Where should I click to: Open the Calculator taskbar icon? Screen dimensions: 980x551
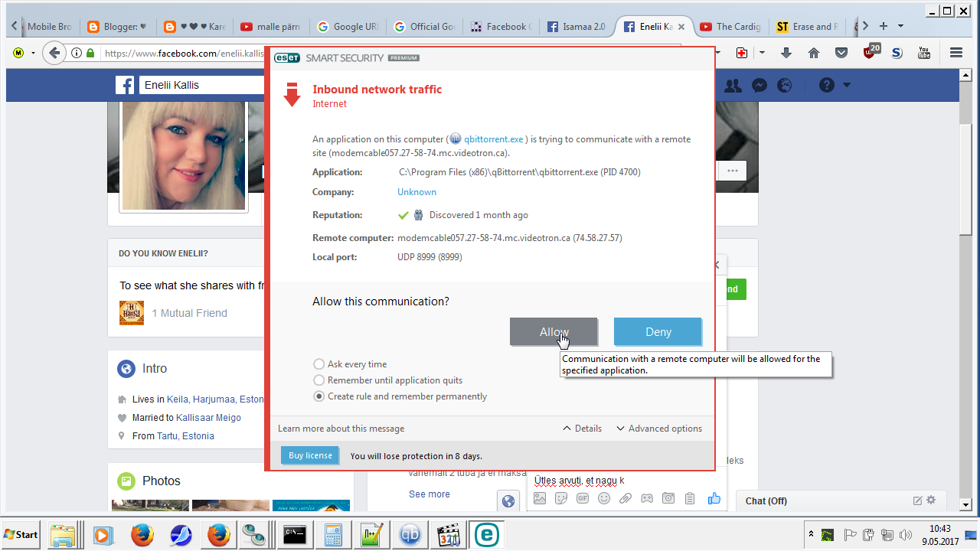[333, 534]
